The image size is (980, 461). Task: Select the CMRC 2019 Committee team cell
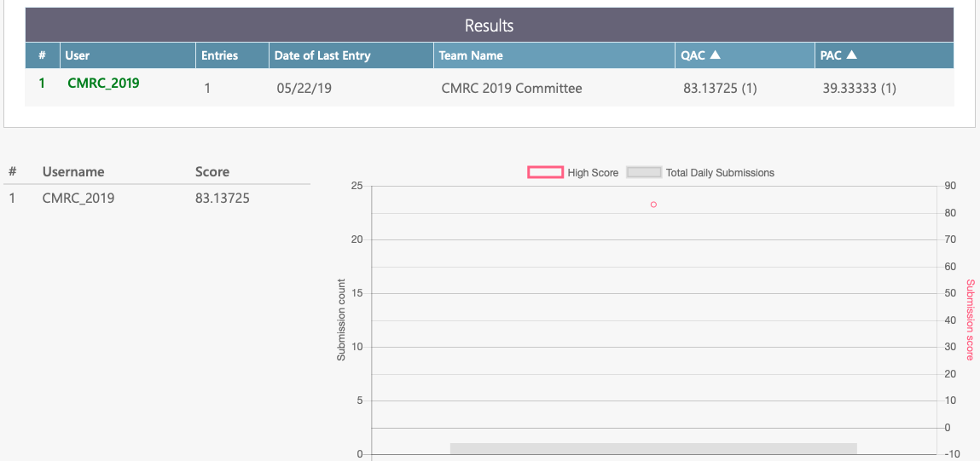point(512,88)
